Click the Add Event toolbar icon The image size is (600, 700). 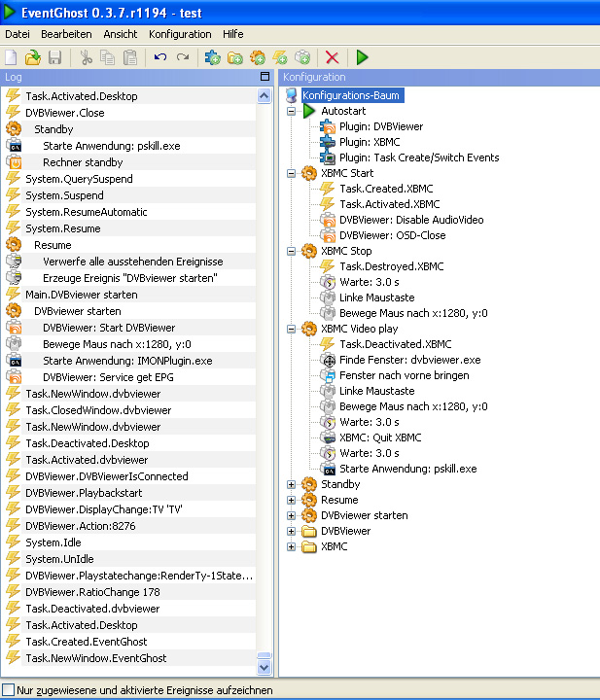coord(280,57)
